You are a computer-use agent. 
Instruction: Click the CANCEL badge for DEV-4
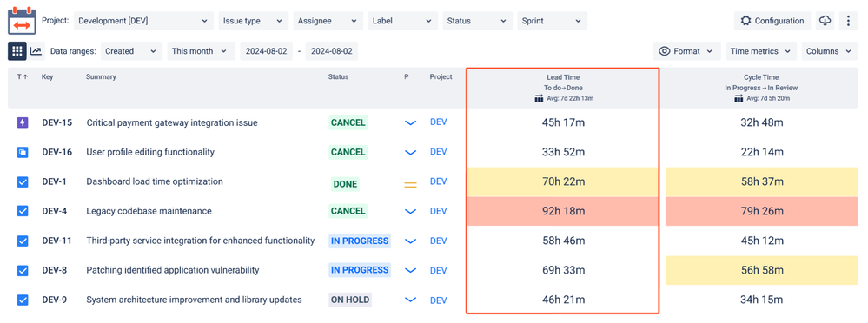pos(348,211)
